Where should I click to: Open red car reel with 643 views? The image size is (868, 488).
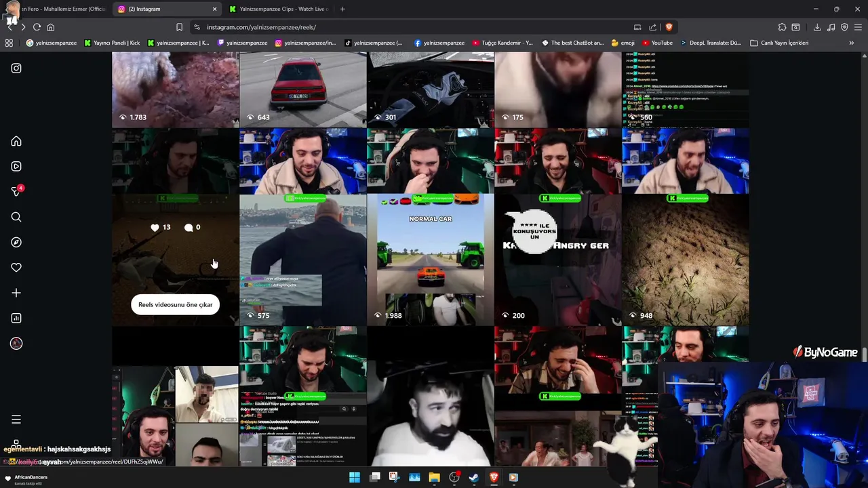302,89
